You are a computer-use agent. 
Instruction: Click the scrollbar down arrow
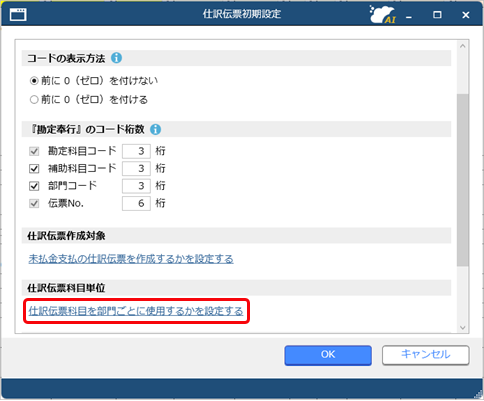pos(463,328)
